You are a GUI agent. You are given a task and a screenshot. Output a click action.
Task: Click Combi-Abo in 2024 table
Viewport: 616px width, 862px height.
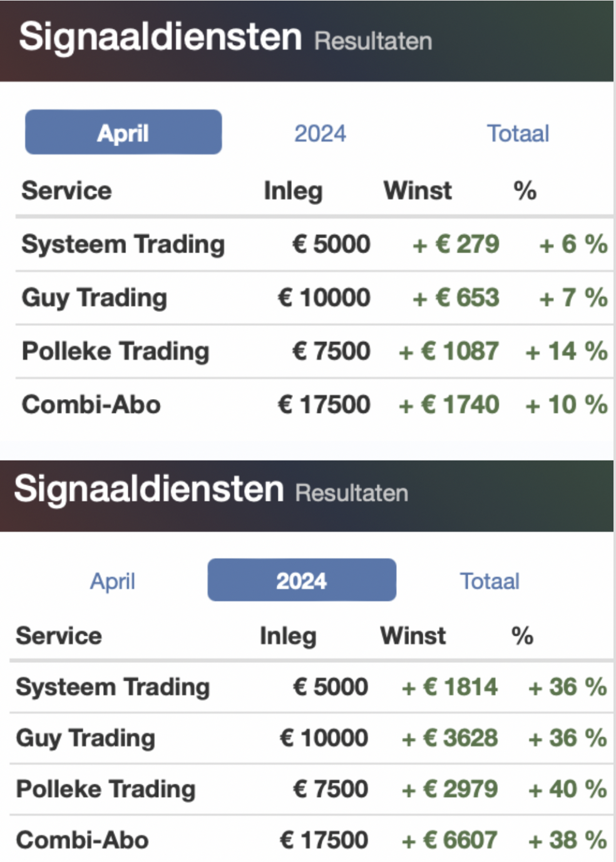click(311, 840)
